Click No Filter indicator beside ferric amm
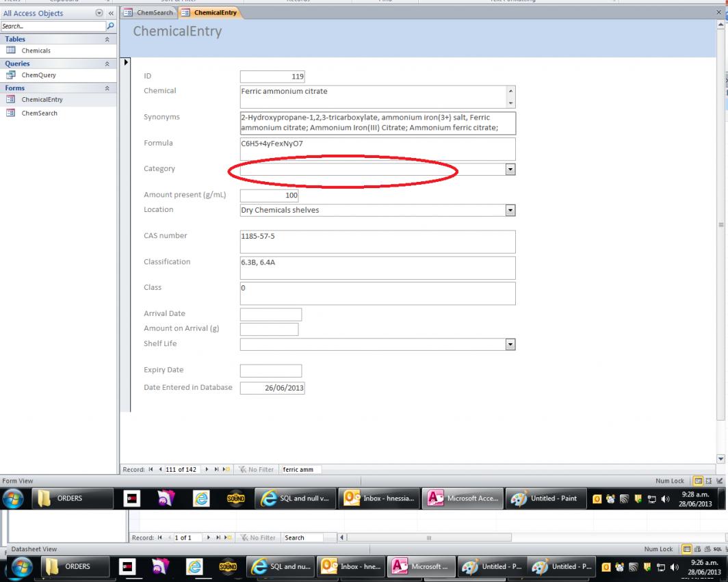 point(257,469)
